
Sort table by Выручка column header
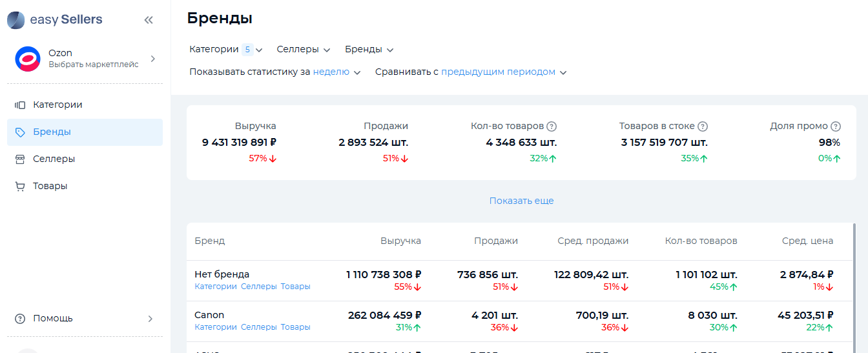(x=400, y=241)
